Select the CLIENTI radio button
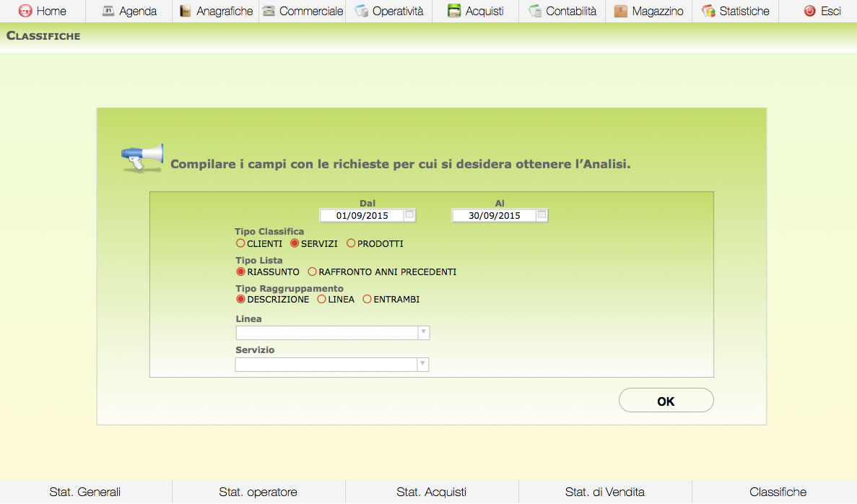Viewport: 857px width, 504px height. pos(241,243)
